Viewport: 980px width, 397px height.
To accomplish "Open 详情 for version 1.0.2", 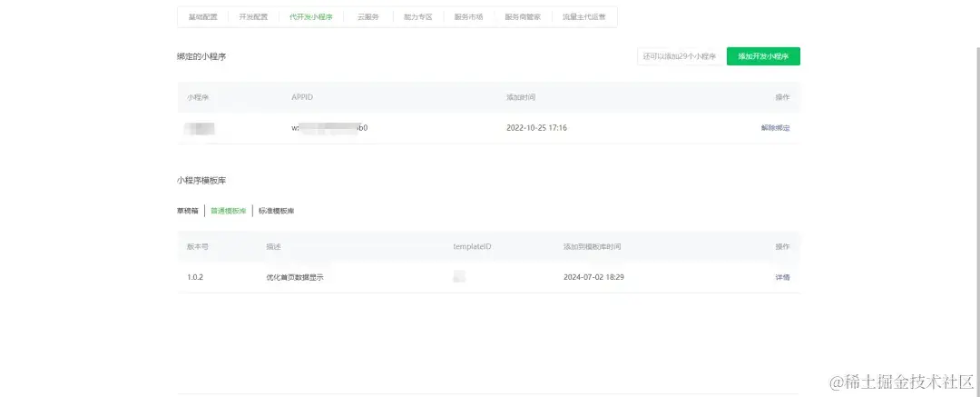I will pos(782,277).
